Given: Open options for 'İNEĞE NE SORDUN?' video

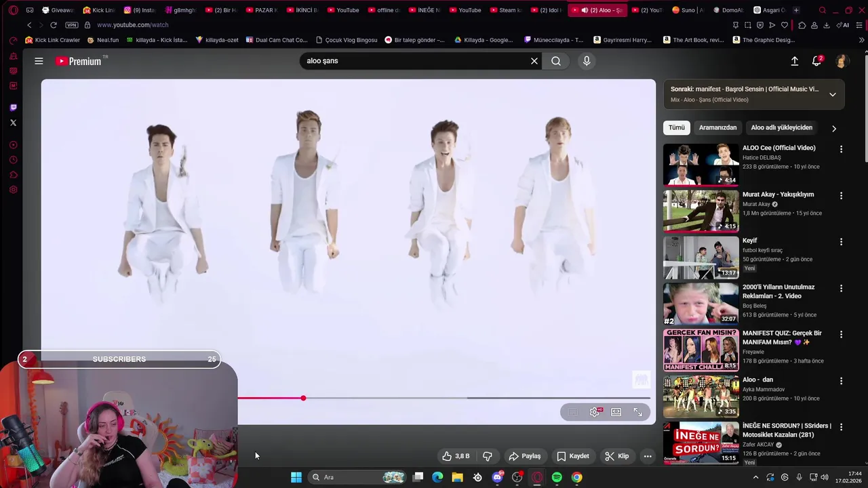Looking at the screenshot, I should point(841,427).
